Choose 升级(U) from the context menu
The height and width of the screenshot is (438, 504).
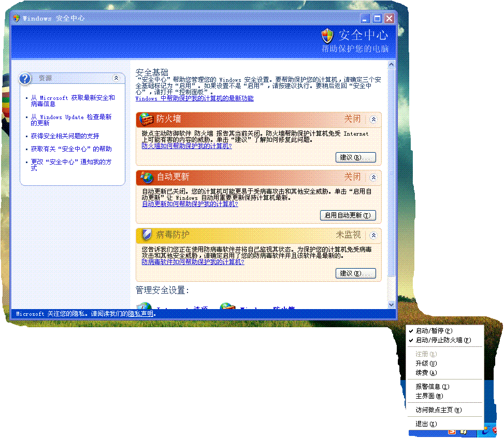click(445, 363)
